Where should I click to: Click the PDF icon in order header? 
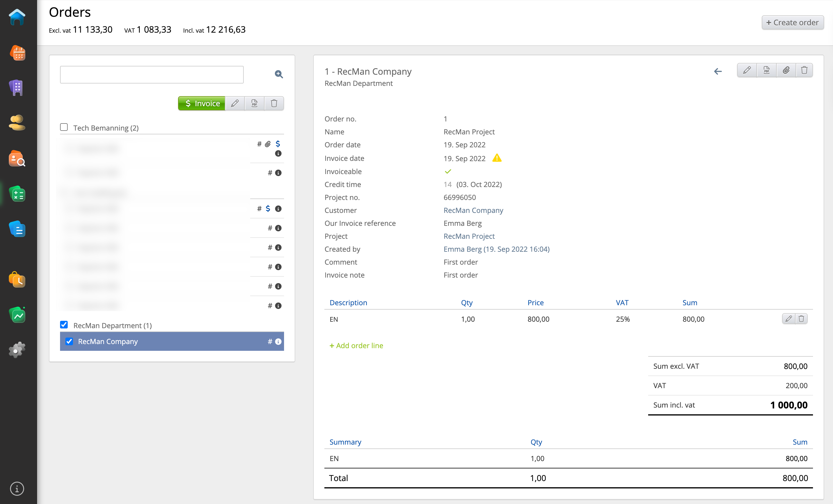[x=766, y=70]
